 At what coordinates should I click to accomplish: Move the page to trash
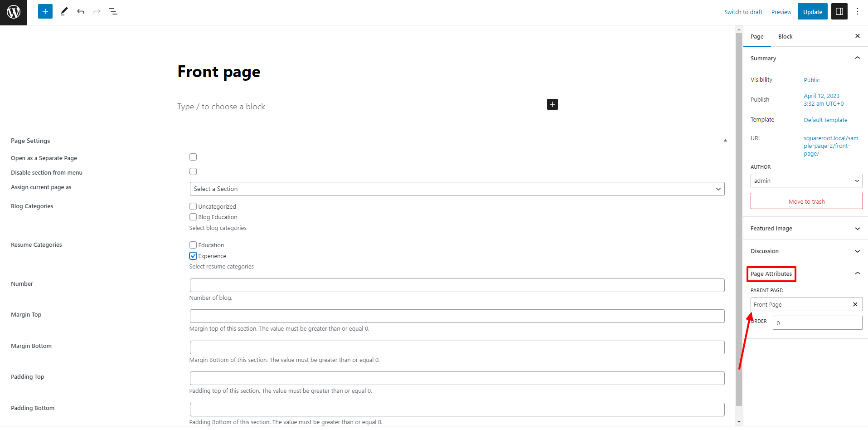[x=806, y=201]
